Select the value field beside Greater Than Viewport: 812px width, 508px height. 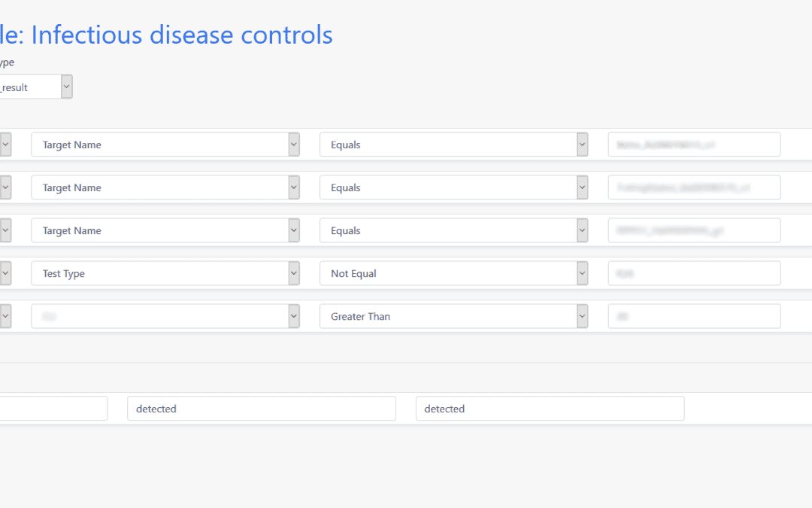click(x=693, y=315)
